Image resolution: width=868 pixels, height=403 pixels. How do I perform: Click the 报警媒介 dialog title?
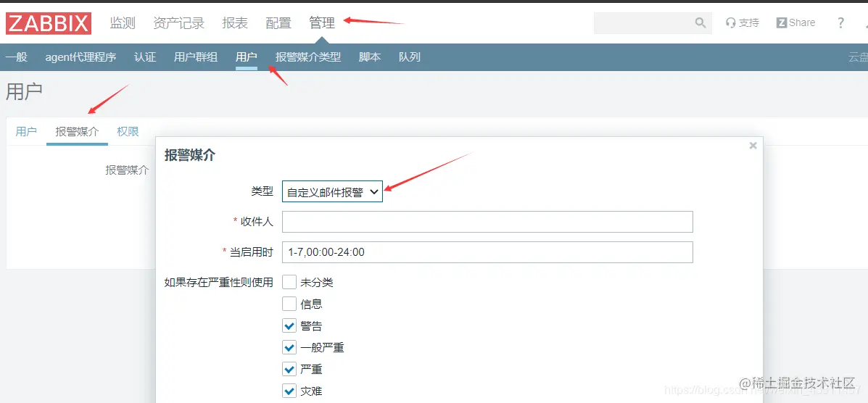[190, 156]
